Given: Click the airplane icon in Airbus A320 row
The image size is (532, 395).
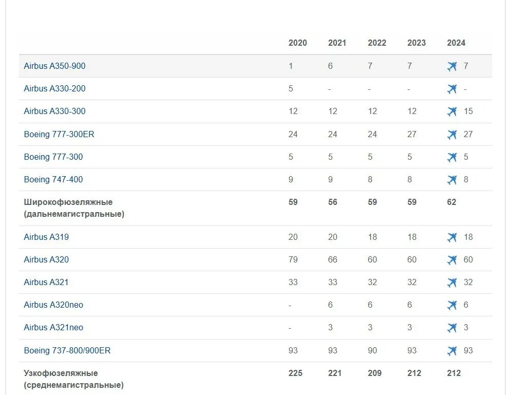Looking at the screenshot, I should point(452,260).
